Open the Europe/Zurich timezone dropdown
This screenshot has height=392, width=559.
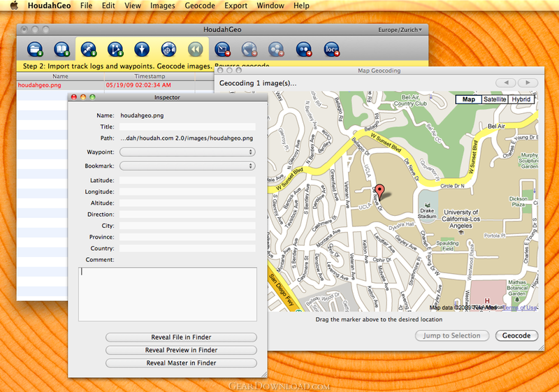400,30
